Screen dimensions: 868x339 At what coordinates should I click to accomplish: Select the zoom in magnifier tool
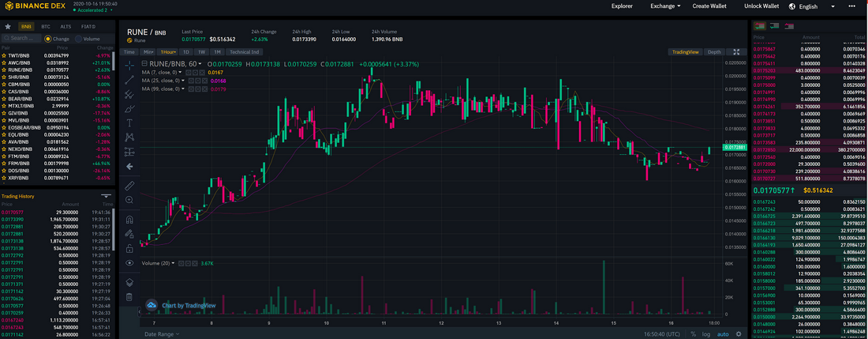[129, 199]
